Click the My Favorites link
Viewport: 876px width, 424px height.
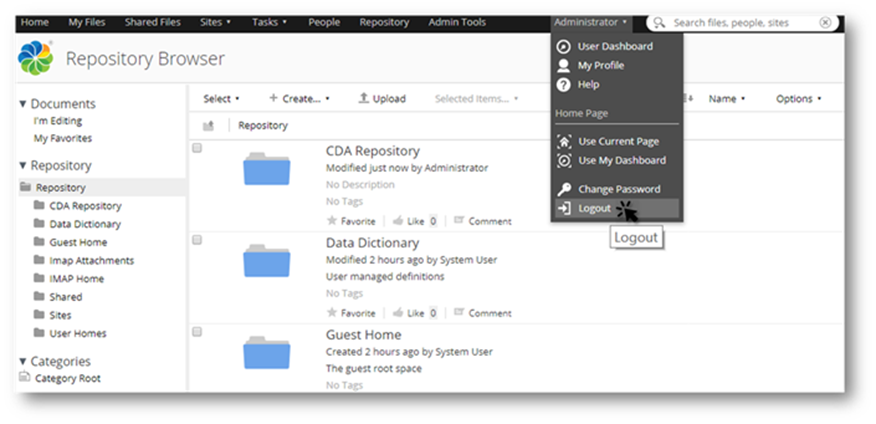click(x=63, y=138)
